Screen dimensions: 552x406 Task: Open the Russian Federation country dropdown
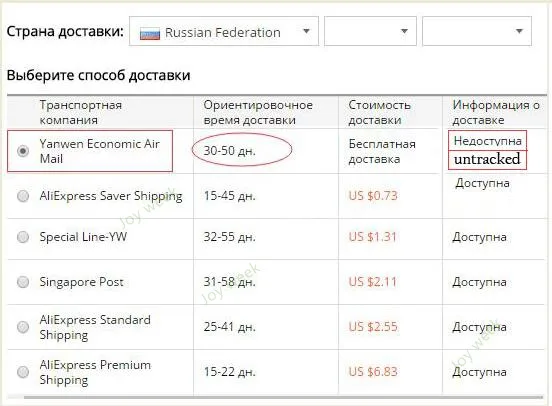pos(224,31)
